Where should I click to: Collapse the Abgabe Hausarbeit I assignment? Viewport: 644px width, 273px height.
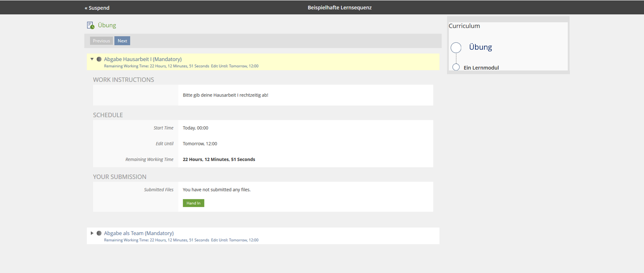coord(92,59)
